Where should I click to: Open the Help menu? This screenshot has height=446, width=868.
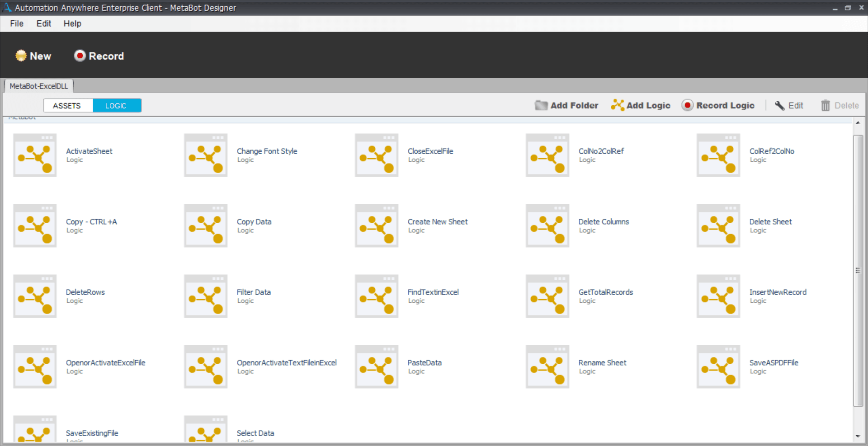click(72, 23)
